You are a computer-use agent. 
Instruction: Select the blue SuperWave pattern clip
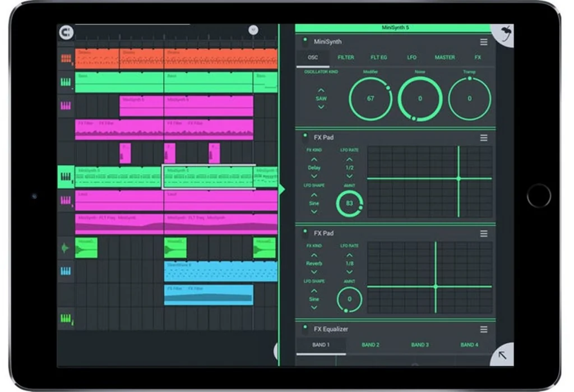221,271
